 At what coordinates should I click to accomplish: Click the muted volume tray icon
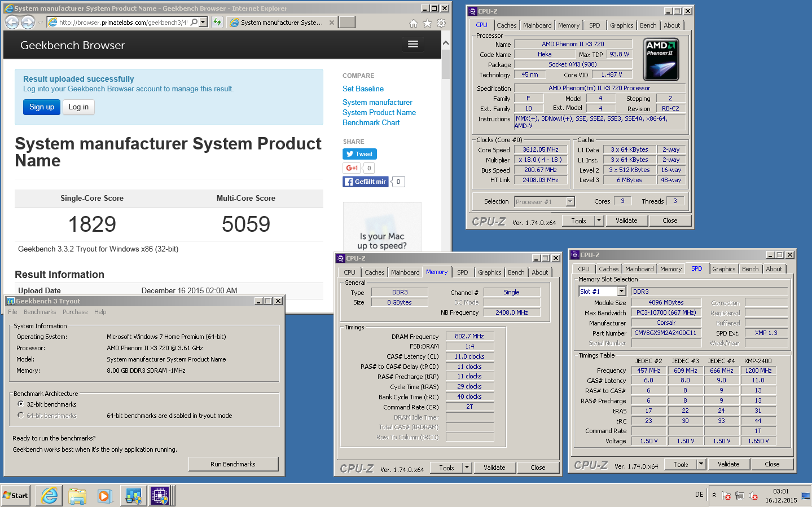click(x=753, y=496)
